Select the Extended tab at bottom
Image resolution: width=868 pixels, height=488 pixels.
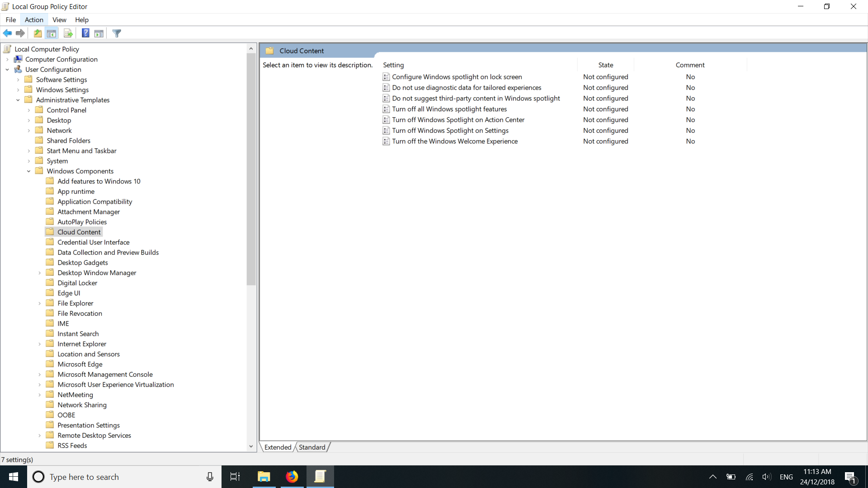(278, 447)
